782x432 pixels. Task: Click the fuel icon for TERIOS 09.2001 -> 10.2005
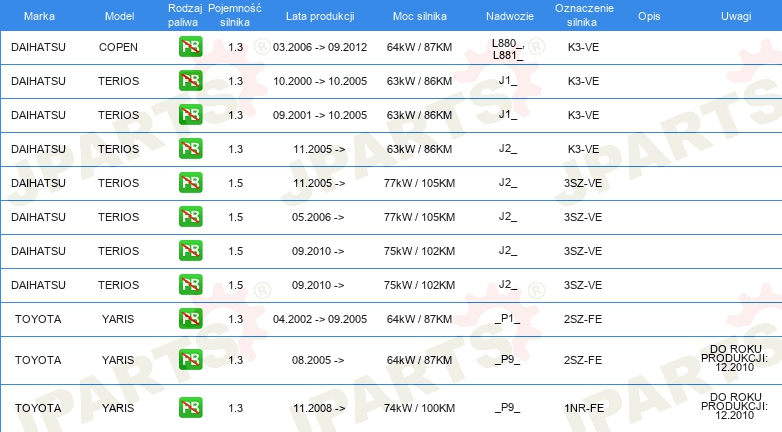pos(191,115)
